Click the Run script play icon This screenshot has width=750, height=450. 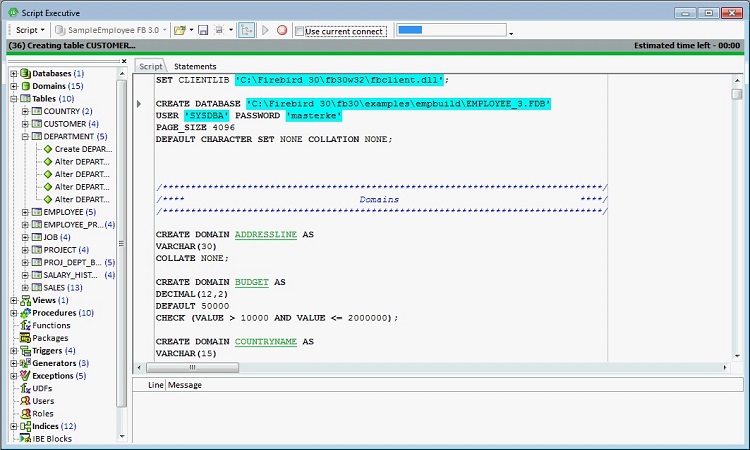(x=266, y=30)
